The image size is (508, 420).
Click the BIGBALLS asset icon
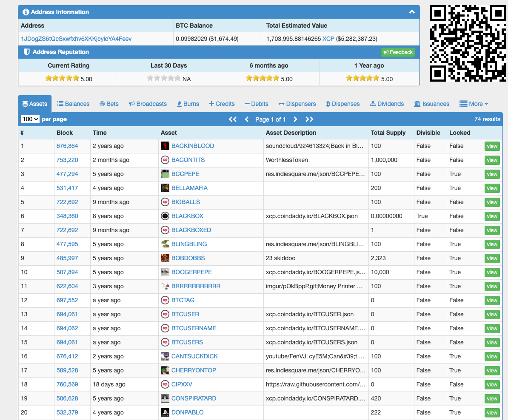coord(165,202)
